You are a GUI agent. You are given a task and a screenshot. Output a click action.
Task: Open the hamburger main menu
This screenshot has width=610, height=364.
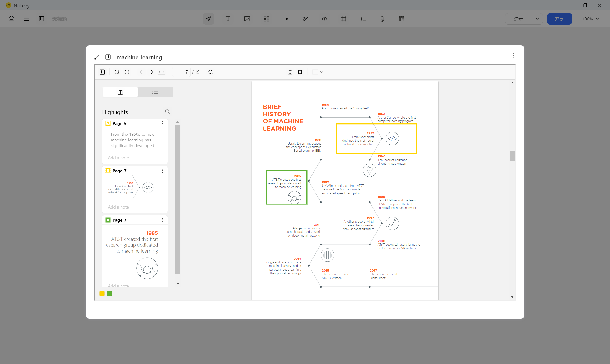26,19
